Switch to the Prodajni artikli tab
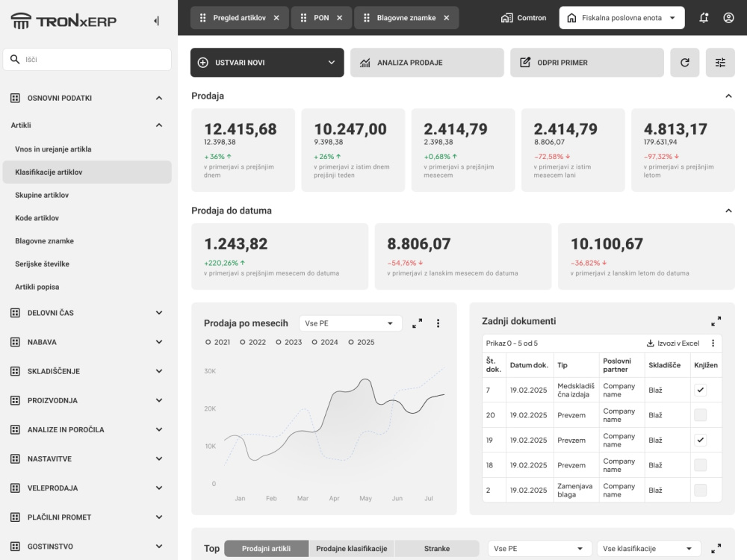 [267, 549]
